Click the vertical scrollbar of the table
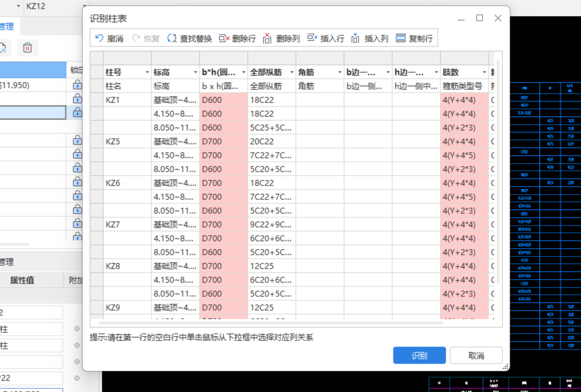 click(498, 171)
